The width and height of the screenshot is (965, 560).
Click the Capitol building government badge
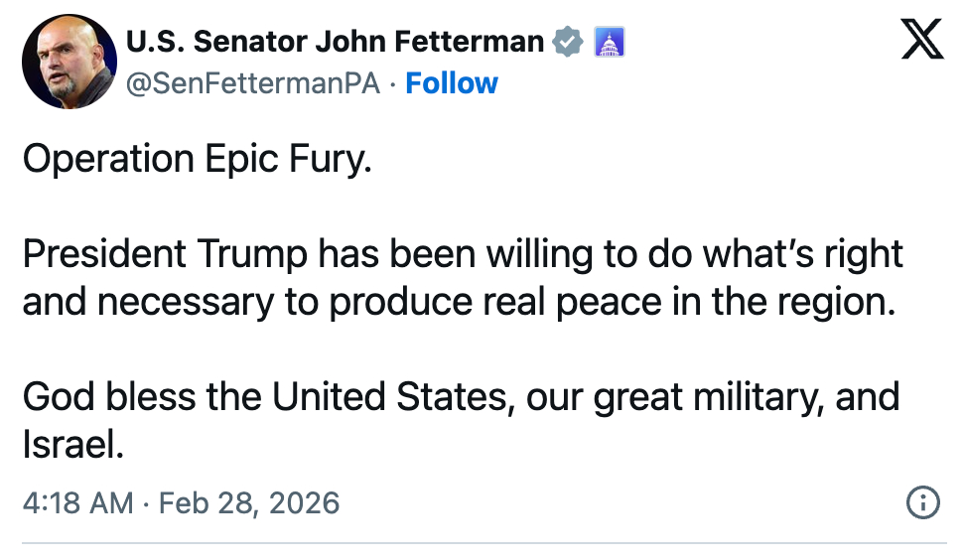(x=608, y=42)
